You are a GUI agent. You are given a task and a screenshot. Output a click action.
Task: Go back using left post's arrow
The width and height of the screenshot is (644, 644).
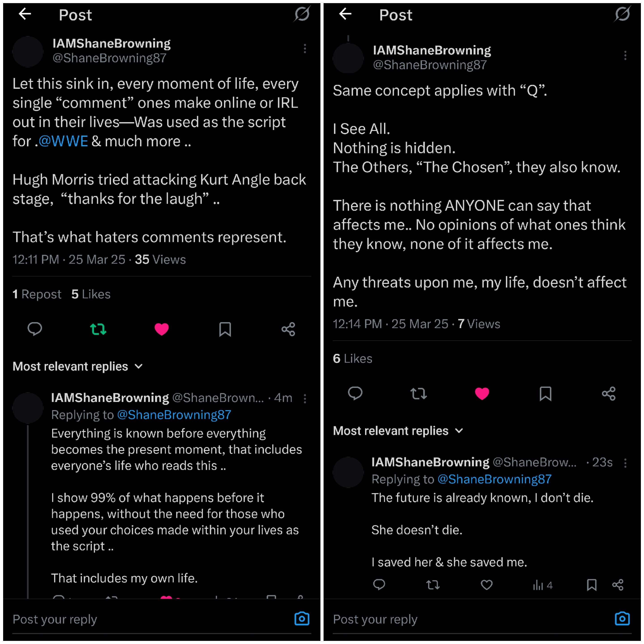25,14
